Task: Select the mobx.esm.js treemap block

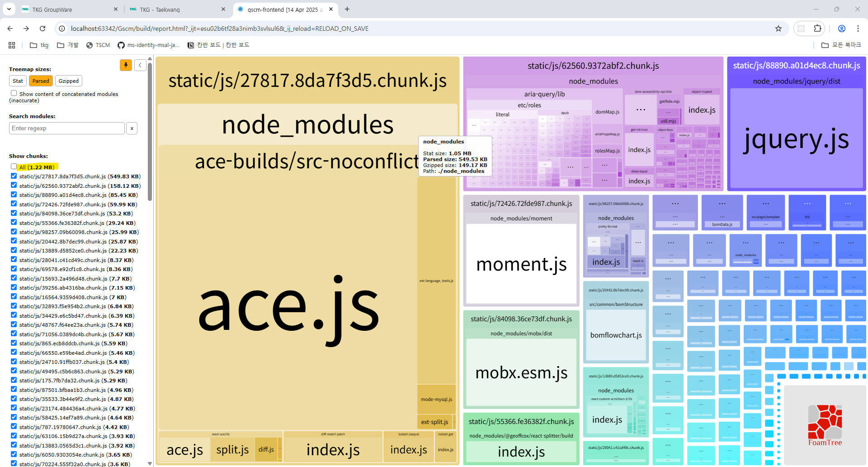Action: (x=521, y=372)
